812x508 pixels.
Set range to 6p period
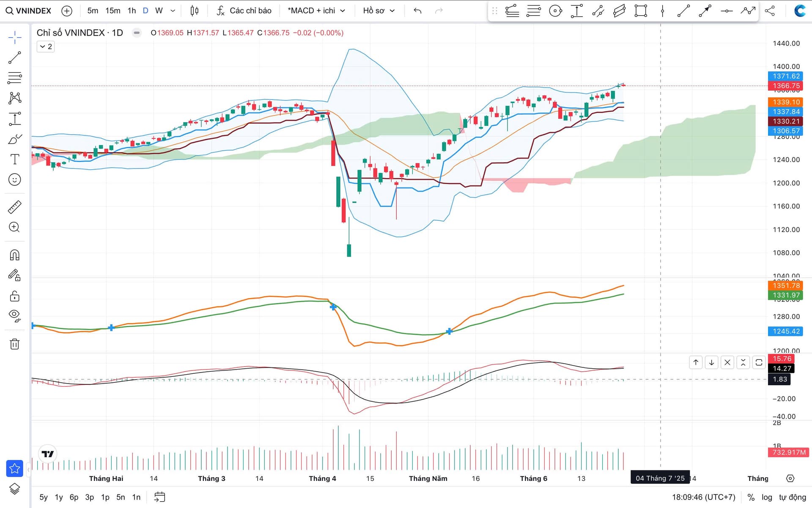click(x=74, y=497)
